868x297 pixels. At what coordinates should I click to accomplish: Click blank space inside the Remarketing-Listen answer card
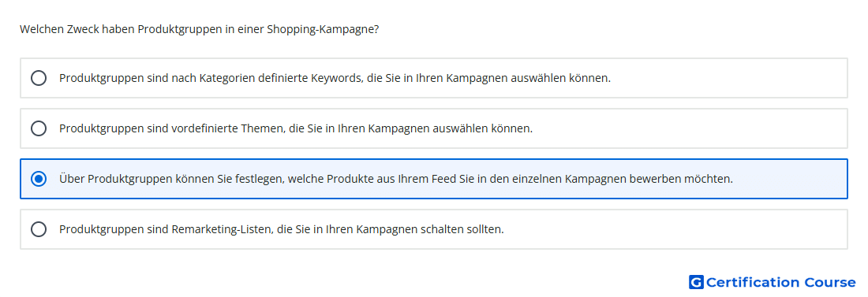(675, 229)
